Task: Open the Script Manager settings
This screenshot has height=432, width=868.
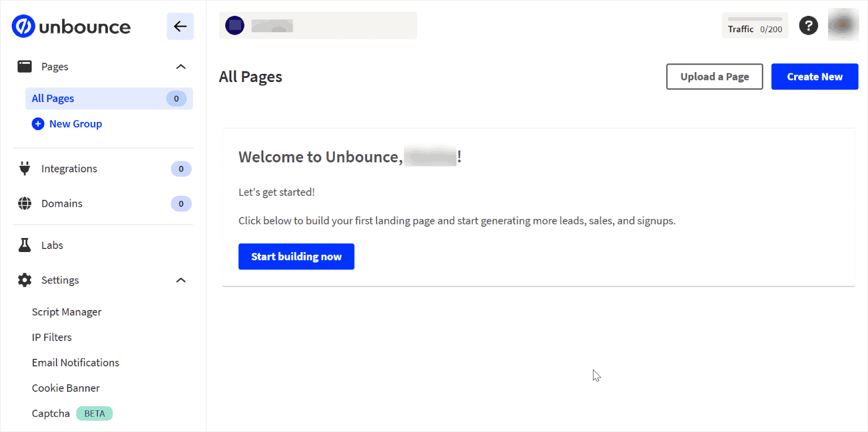Action: 66,311
